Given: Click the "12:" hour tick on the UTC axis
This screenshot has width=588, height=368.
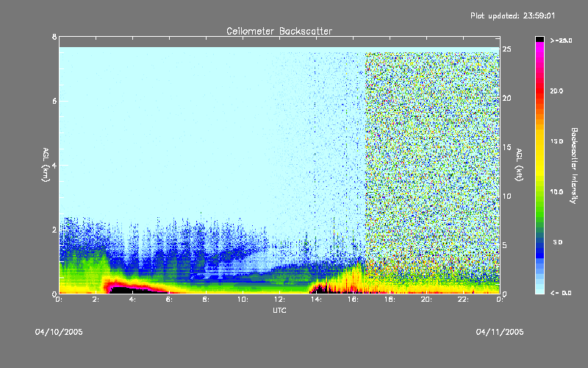Looking at the screenshot, I should [x=280, y=300].
